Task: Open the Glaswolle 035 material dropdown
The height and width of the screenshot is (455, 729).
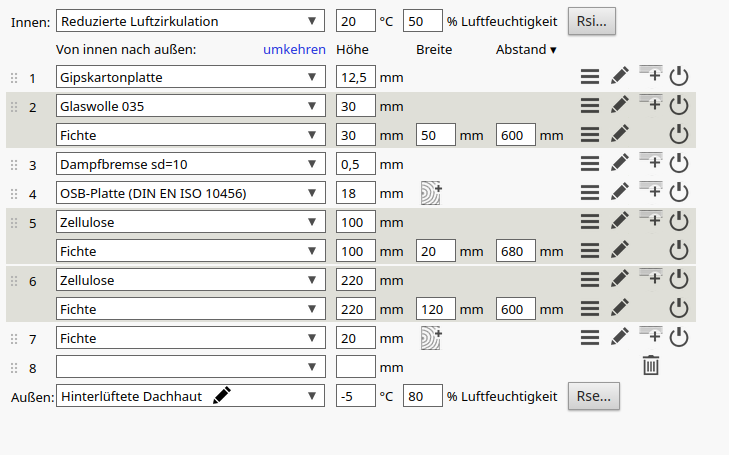Action: [x=190, y=106]
